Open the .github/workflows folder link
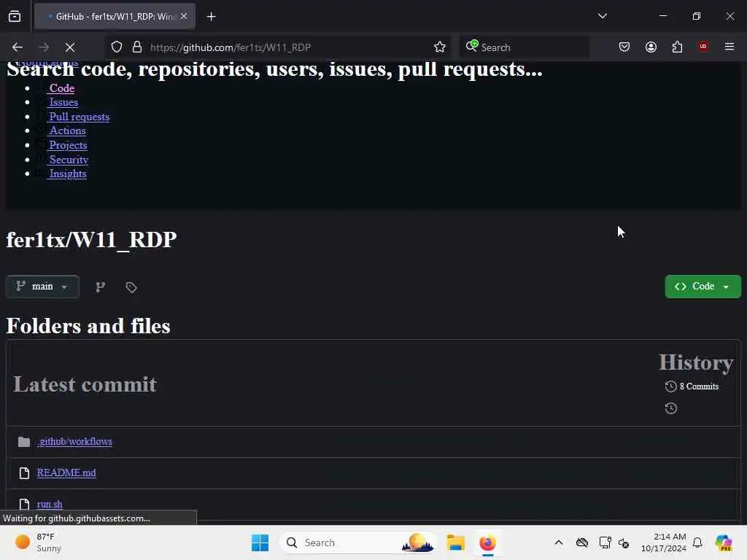Screen dimensions: 747x560 point(75,441)
